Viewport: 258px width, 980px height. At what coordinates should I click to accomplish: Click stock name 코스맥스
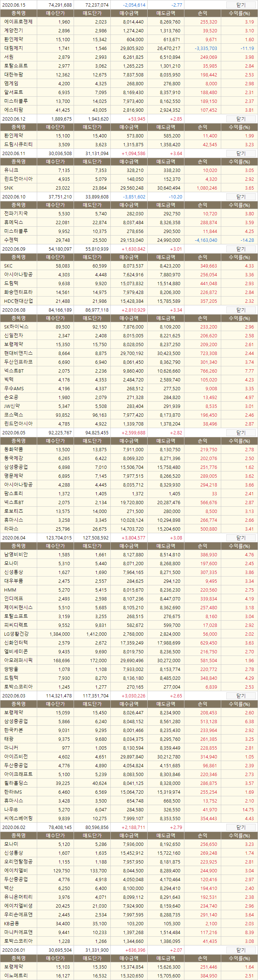pos(13,415)
